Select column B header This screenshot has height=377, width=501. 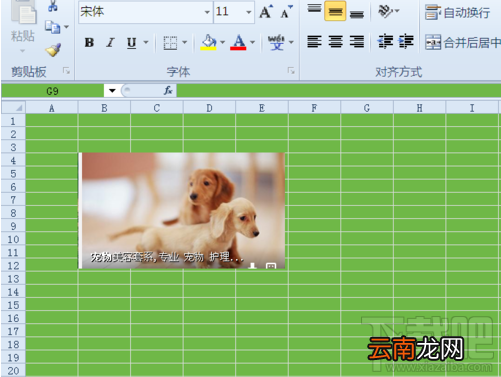click(104, 108)
